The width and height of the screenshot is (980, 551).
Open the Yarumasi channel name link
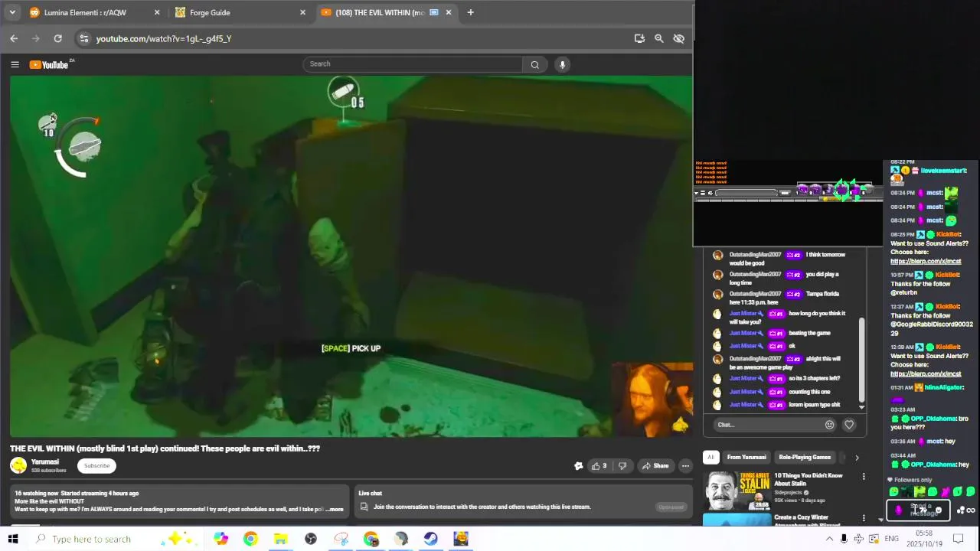(45, 462)
